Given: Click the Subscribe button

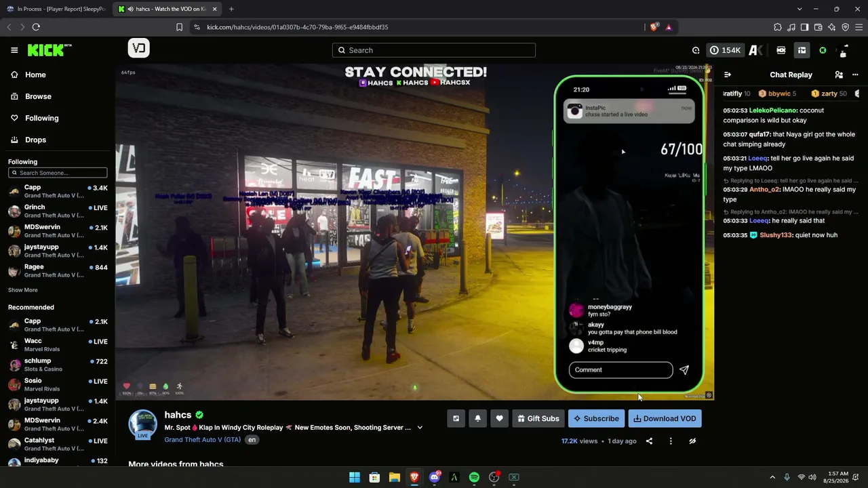Looking at the screenshot, I should click(596, 419).
